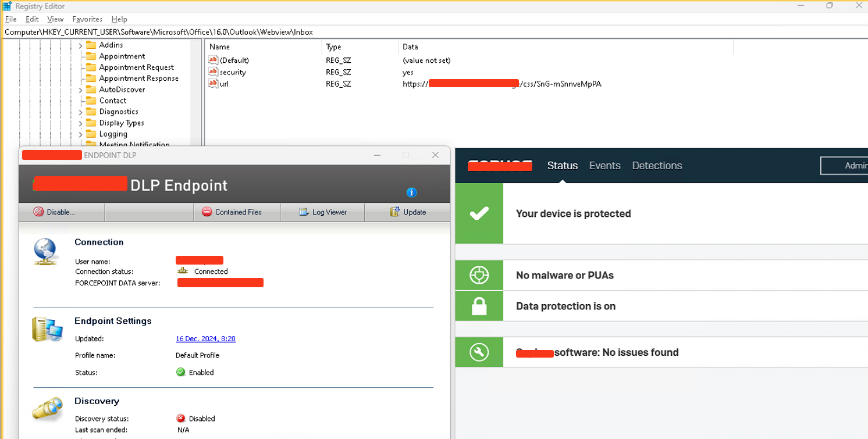Click the security string value icon
The height and width of the screenshot is (439, 868).
click(x=213, y=72)
